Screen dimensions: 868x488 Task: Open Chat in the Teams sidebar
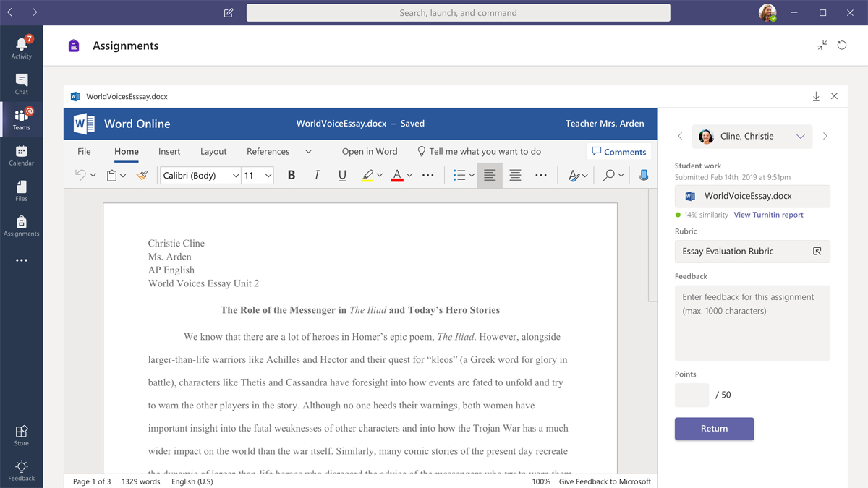22,84
